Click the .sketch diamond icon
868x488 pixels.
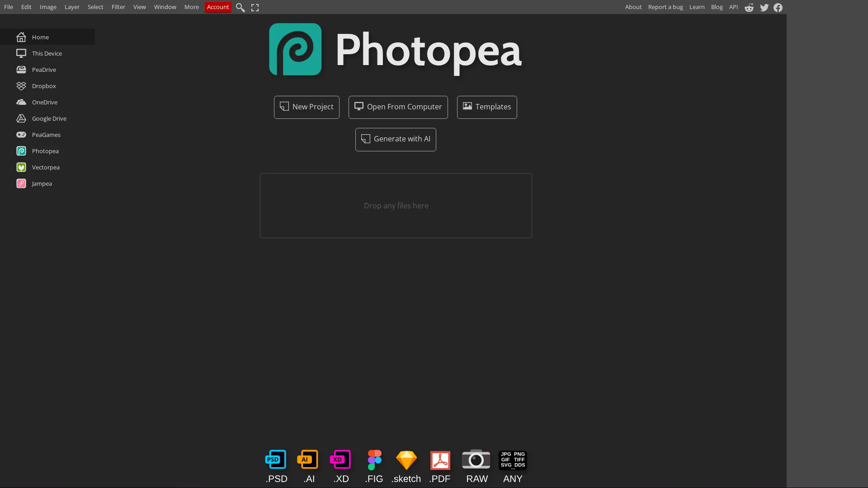coord(406,460)
